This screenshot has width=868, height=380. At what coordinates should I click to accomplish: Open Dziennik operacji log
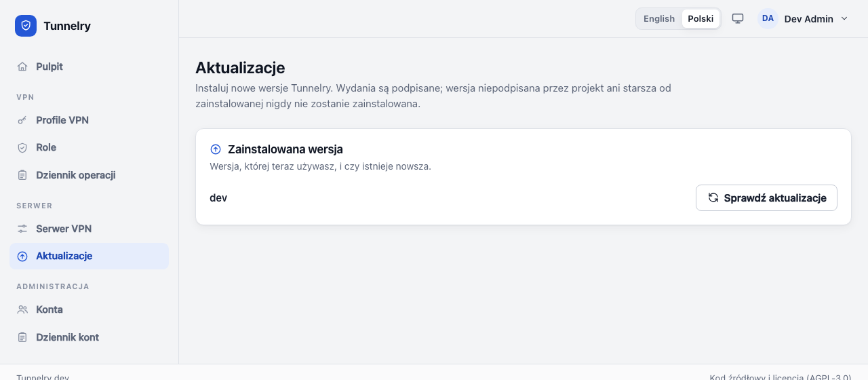(90, 175)
